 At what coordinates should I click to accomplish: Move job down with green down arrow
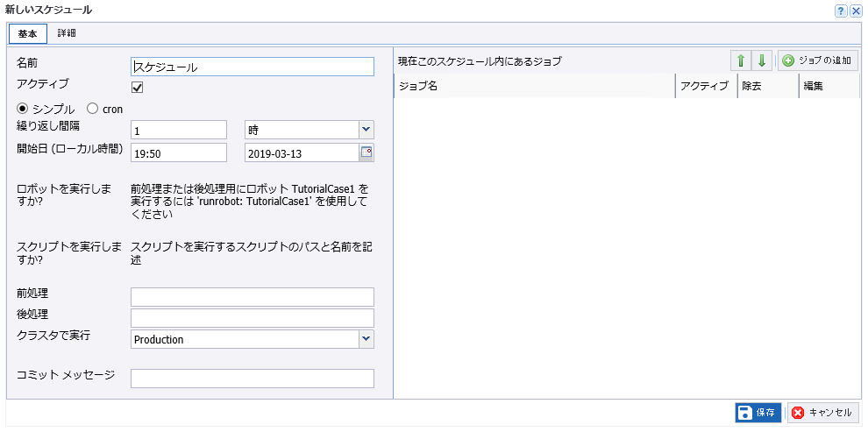pos(762,60)
